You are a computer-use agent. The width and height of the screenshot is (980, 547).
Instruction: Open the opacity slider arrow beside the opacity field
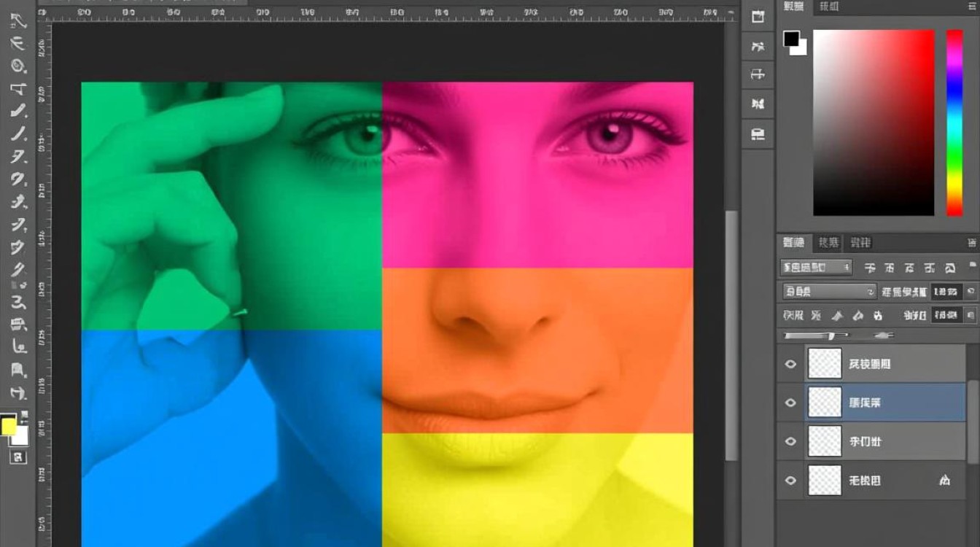click(x=971, y=292)
